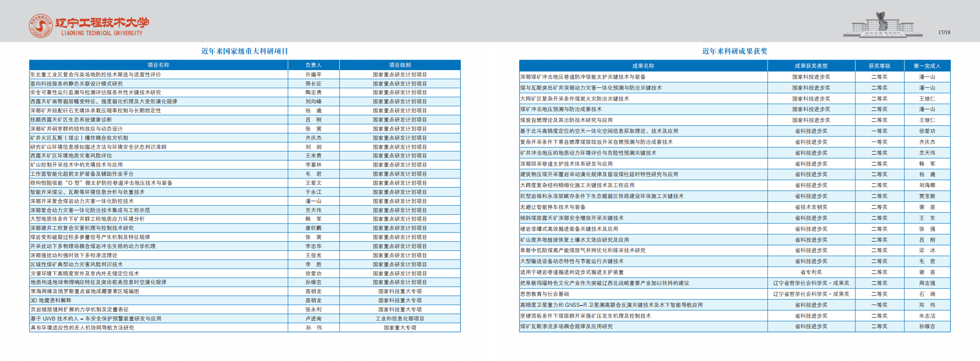Select project 工作面智能化超前支护装备及辅助作业平台
Image resolution: width=980 pixels, height=361 pixels.
(82, 174)
